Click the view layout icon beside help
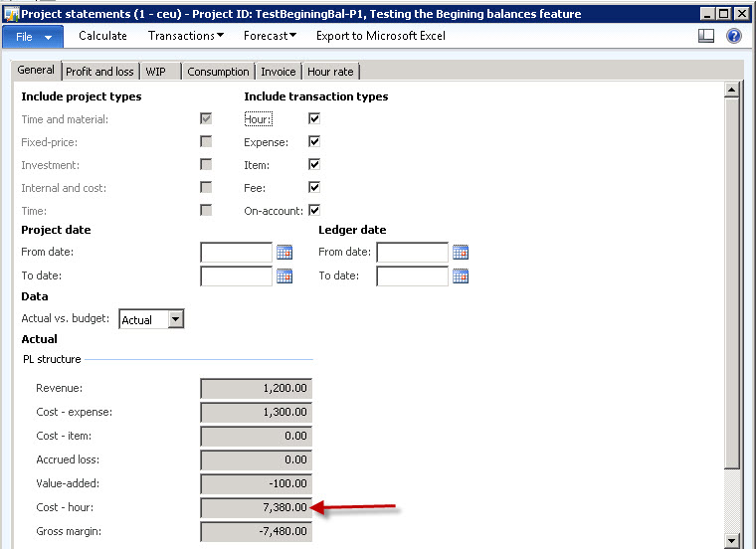 click(706, 36)
